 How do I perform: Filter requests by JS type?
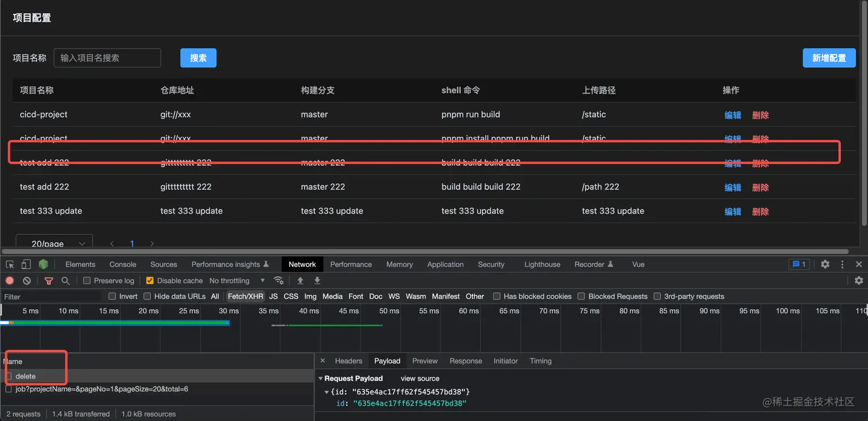[x=274, y=296]
